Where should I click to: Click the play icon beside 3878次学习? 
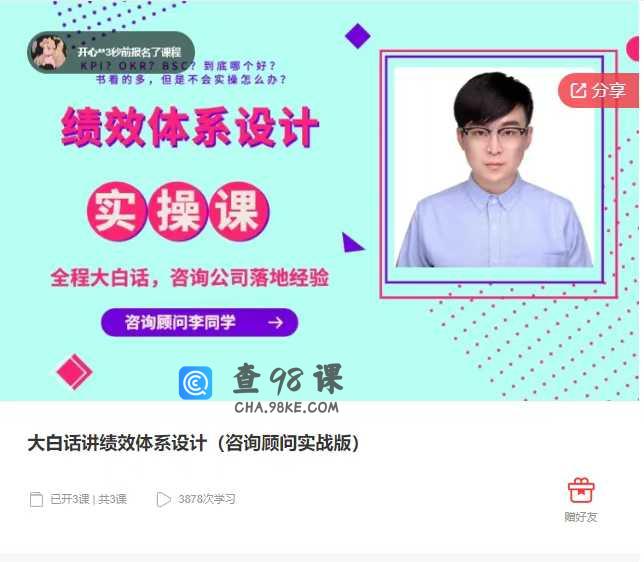point(163,499)
